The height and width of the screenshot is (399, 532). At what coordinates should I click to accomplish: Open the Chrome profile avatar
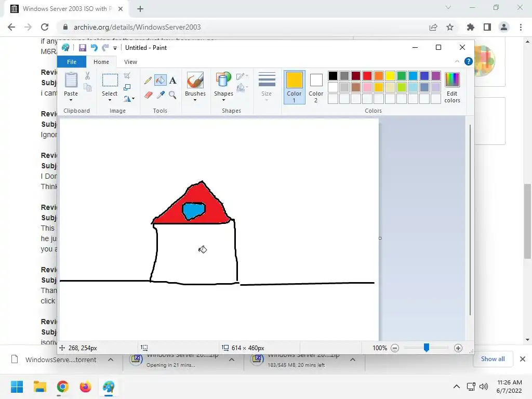click(504, 27)
